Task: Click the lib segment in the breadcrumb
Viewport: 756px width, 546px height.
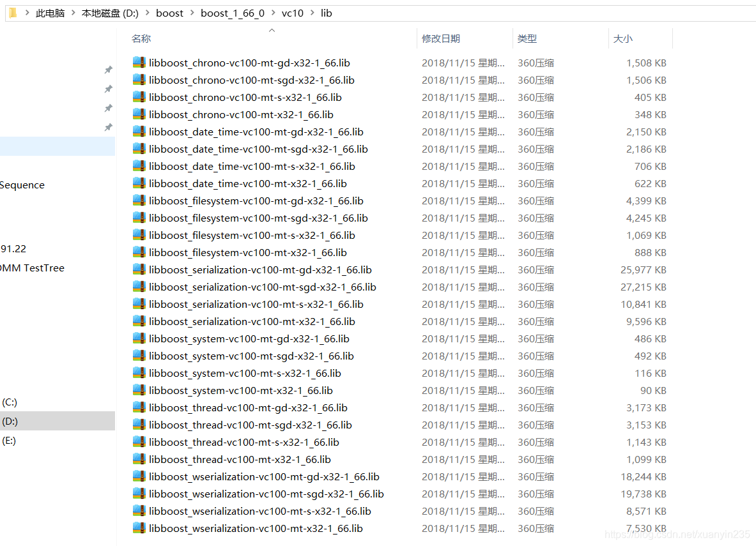Action: click(327, 13)
